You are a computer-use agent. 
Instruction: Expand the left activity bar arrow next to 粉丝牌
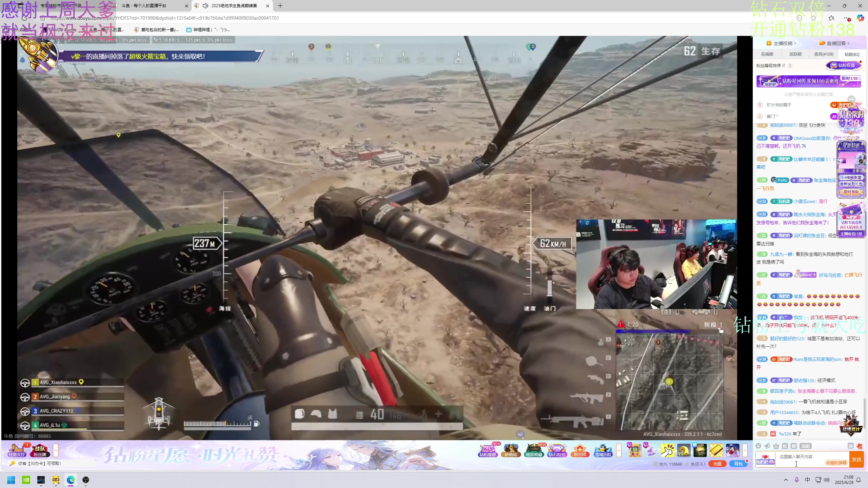click(56, 450)
